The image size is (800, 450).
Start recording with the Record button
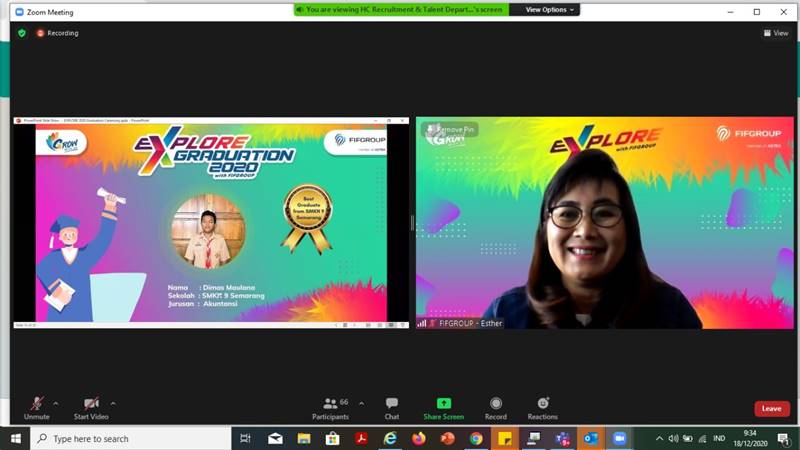tap(496, 407)
